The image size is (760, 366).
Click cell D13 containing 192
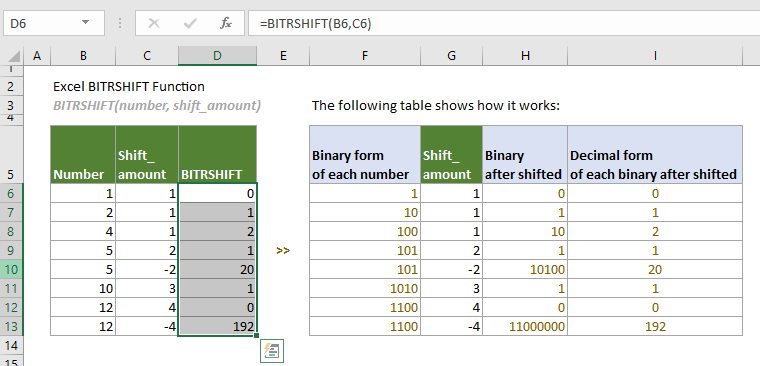click(x=217, y=326)
